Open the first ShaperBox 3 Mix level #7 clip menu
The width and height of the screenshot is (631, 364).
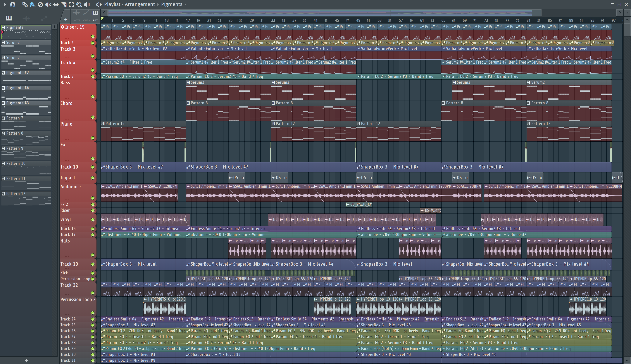click(103, 167)
